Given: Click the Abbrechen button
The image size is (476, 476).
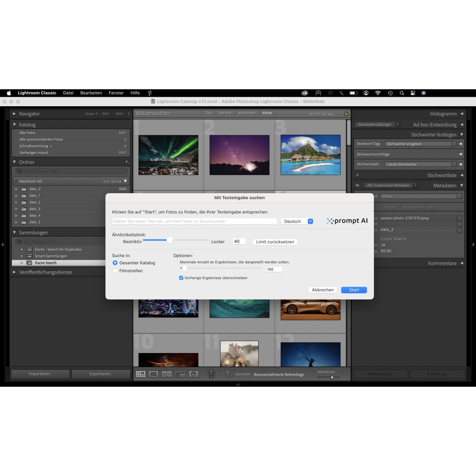Looking at the screenshot, I should click(x=323, y=290).
